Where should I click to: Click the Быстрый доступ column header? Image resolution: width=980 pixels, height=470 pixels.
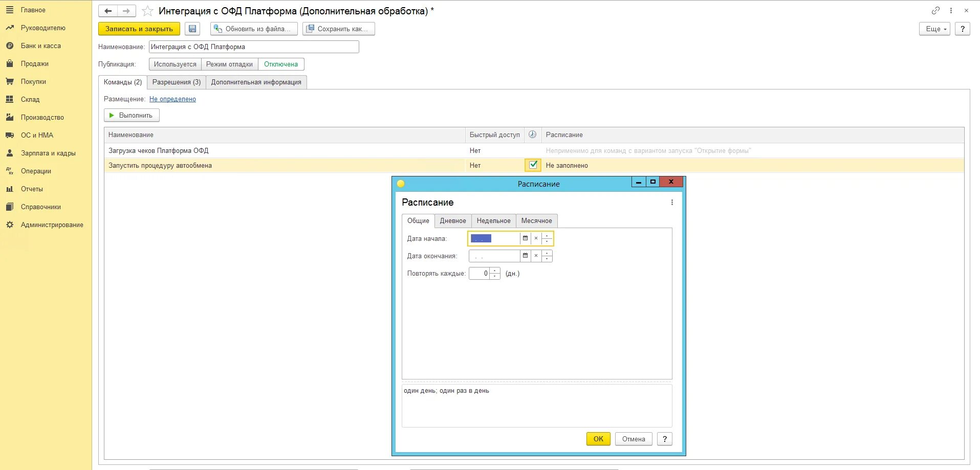(494, 135)
